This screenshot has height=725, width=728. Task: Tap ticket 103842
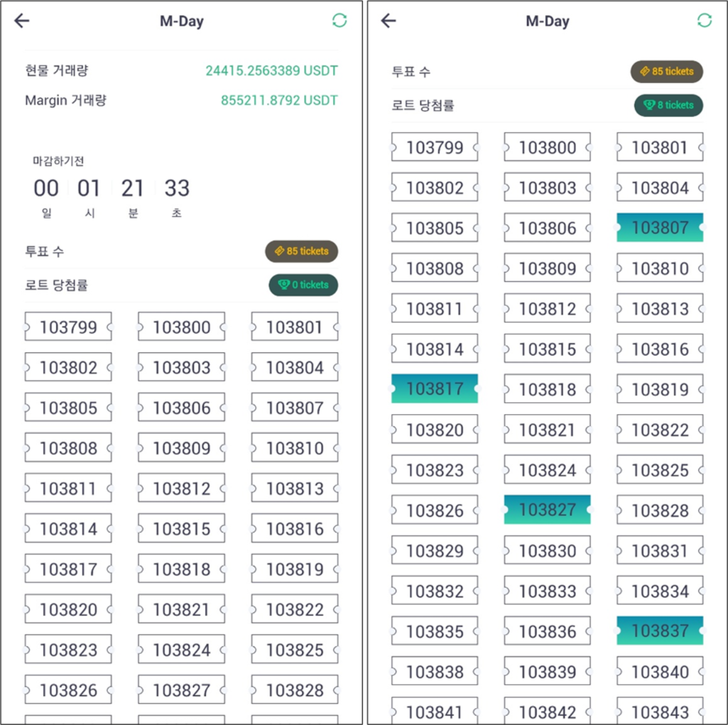tap(547, 712)
